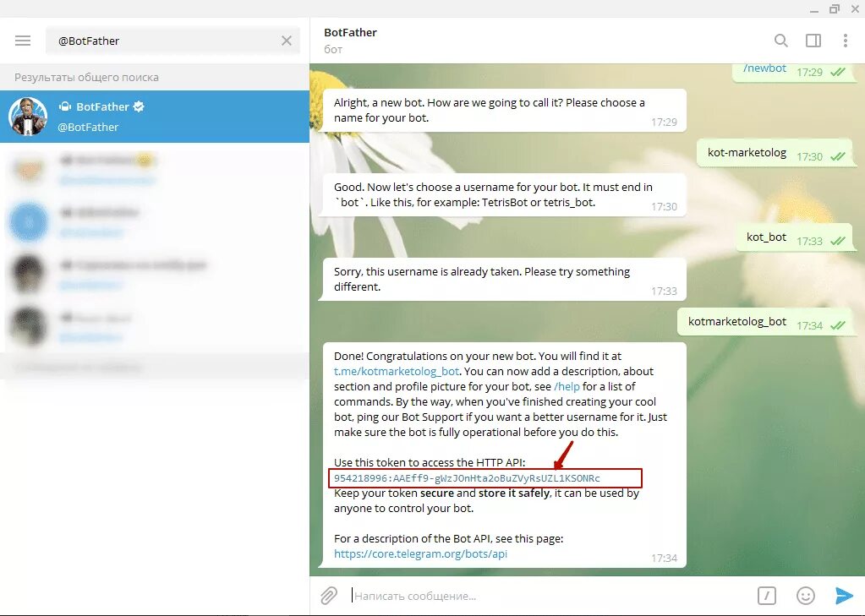Click BotFather avatar in results list
The width and height of the screenshot is (865, 616).
tap(28, 117)
